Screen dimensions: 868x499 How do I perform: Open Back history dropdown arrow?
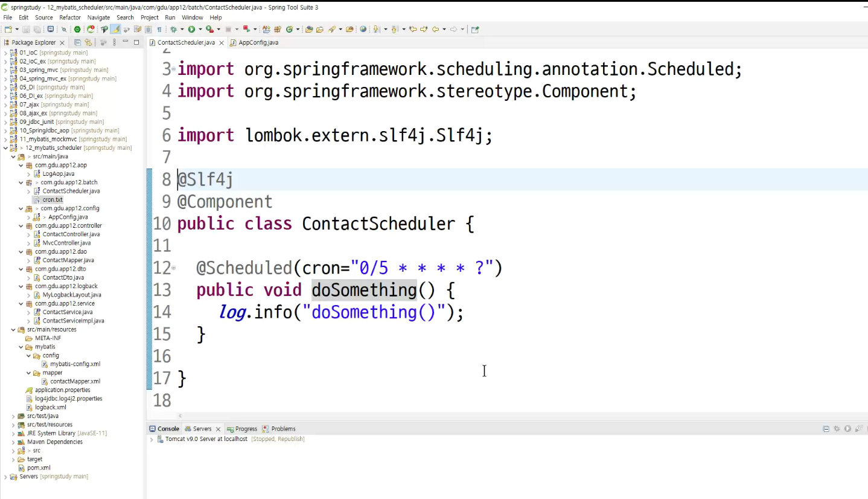point(444,29)
